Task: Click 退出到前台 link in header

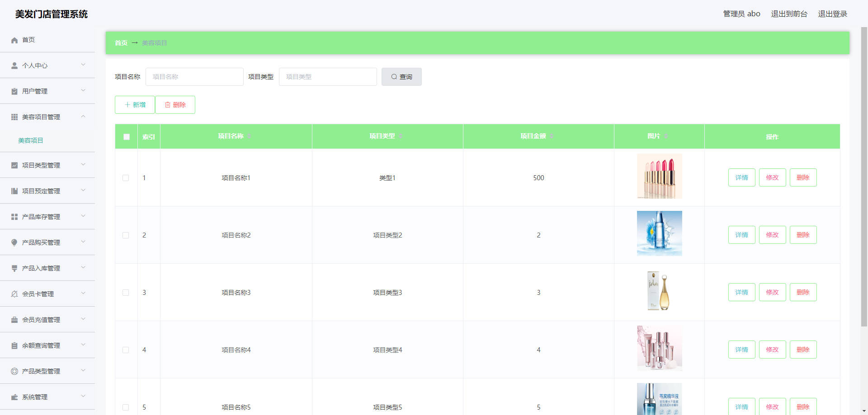Action: click(789, 14)
